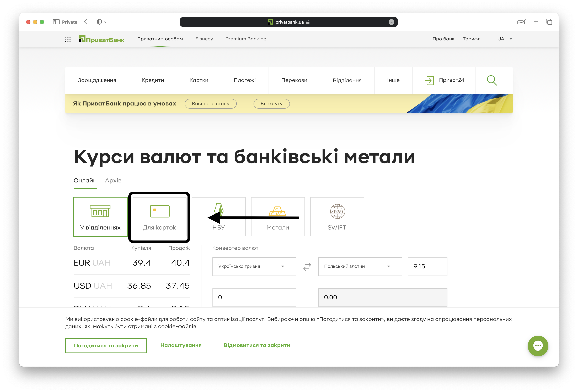Open the tab overview icon
Screen dimensions: 578x392
click(x=549, y=22)
